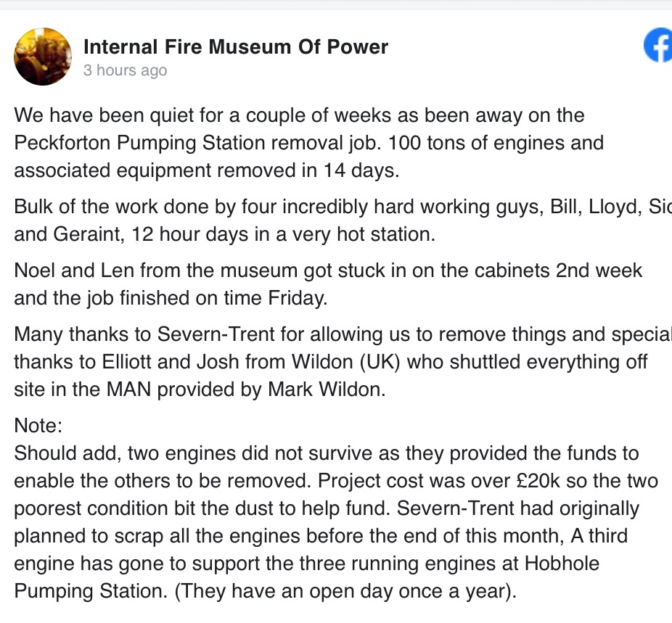Click the paragraph starting 'Bulk of the work'
This screenshot has height=623, width=672.
[x=343, y=220]
